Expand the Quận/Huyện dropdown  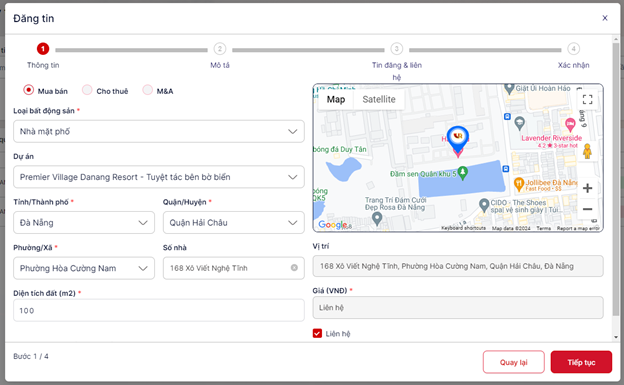pyautogui.click(x=234, y=223)
